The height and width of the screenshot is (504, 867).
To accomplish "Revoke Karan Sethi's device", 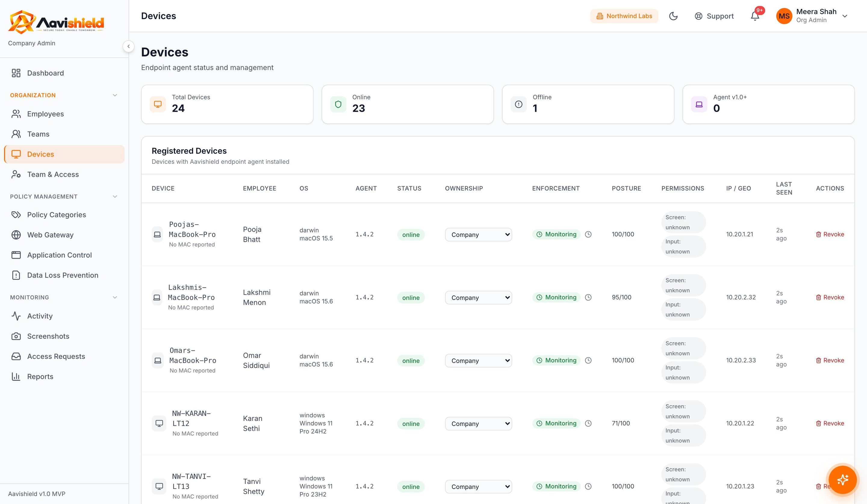I will point(830,423).
